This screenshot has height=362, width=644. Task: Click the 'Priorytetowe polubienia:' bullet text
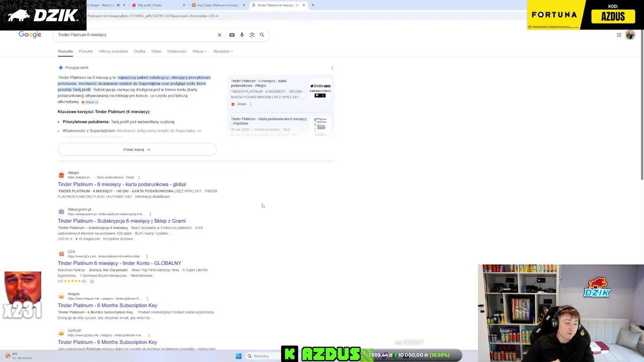click(x=86, y=122)
